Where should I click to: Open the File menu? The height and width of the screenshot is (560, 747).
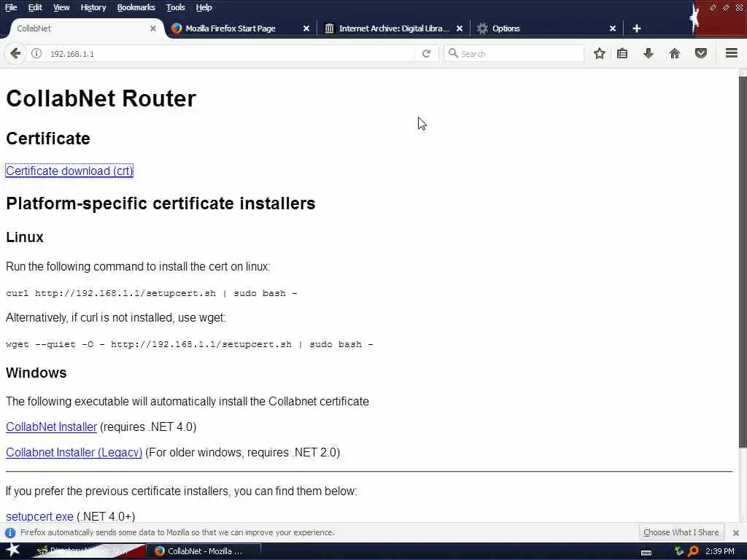coord(11,7)
